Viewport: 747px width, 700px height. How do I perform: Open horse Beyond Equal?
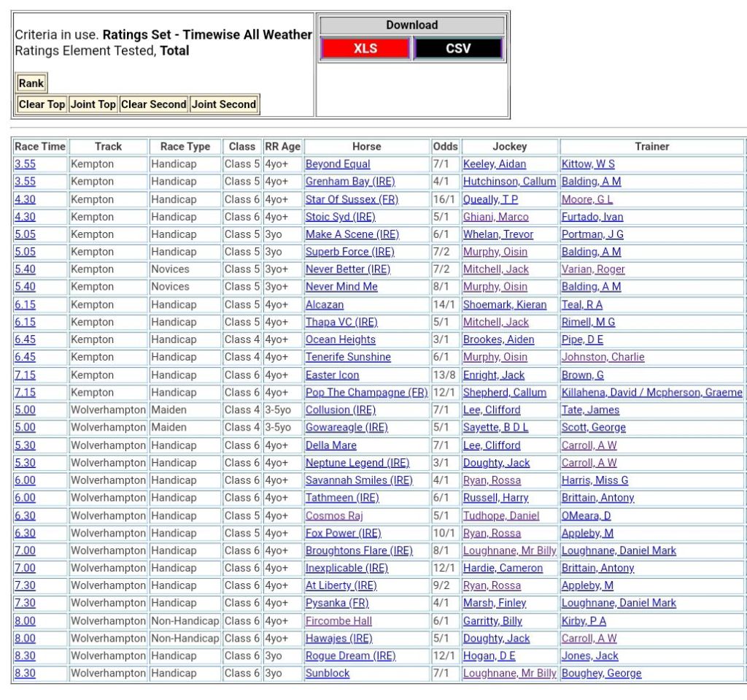[338, 164]
